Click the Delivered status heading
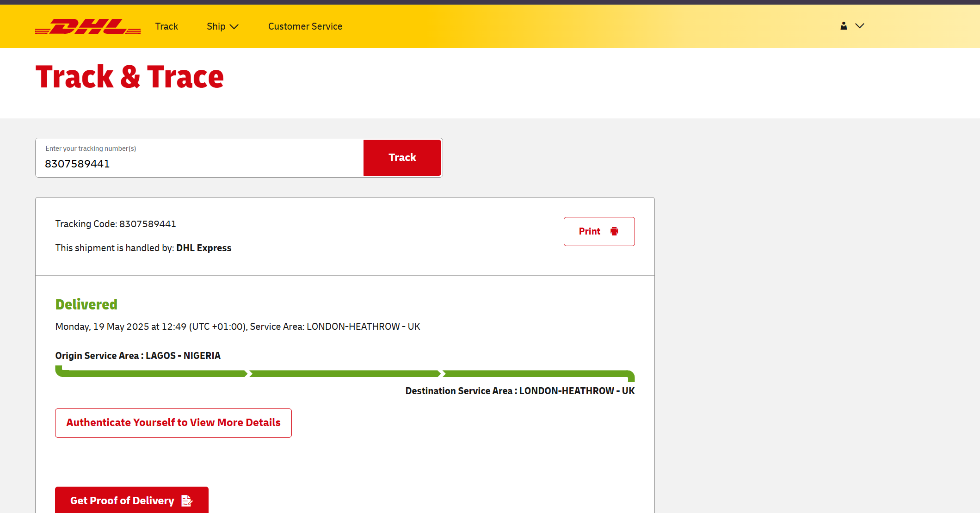 (x=86, y=304)
